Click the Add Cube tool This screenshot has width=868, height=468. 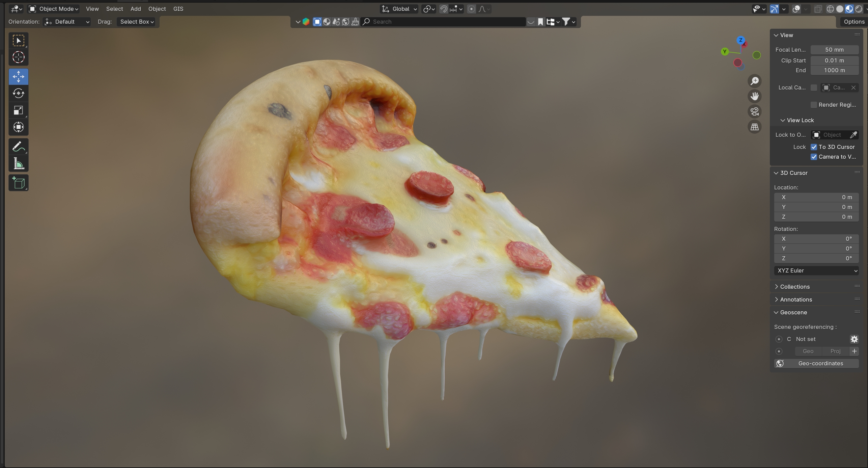(x=18, y=183)
